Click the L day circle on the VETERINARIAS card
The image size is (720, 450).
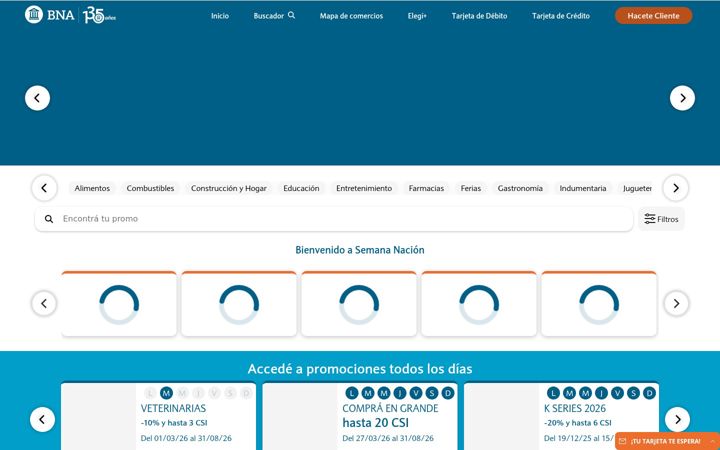click(150, 393)
